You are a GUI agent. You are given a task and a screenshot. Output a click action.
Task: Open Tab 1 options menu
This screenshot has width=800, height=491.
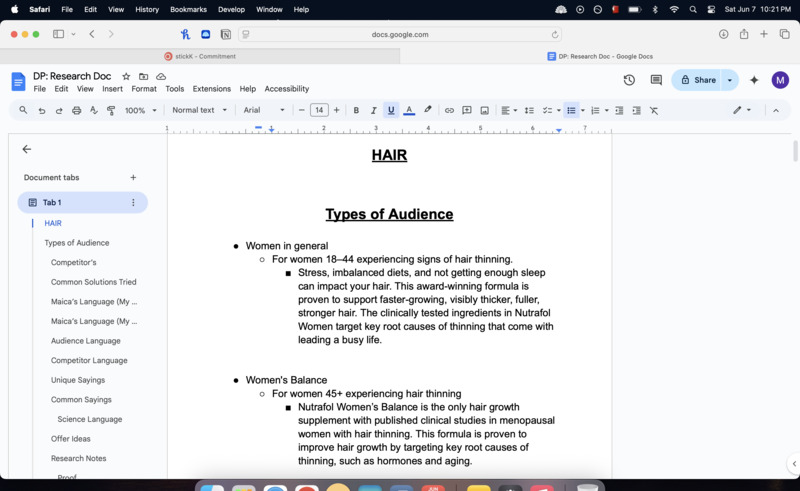click(x=133, y=203)
